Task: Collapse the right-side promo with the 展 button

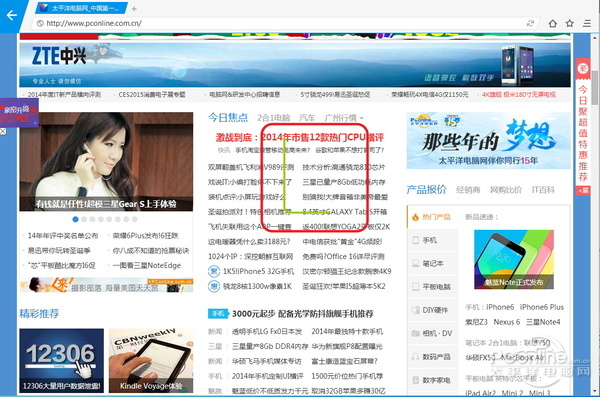Action: point(583,190)
